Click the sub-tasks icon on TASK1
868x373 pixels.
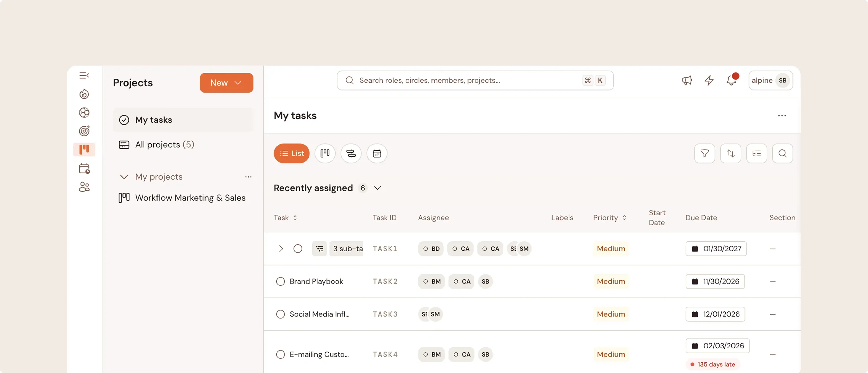click(319, 249)
